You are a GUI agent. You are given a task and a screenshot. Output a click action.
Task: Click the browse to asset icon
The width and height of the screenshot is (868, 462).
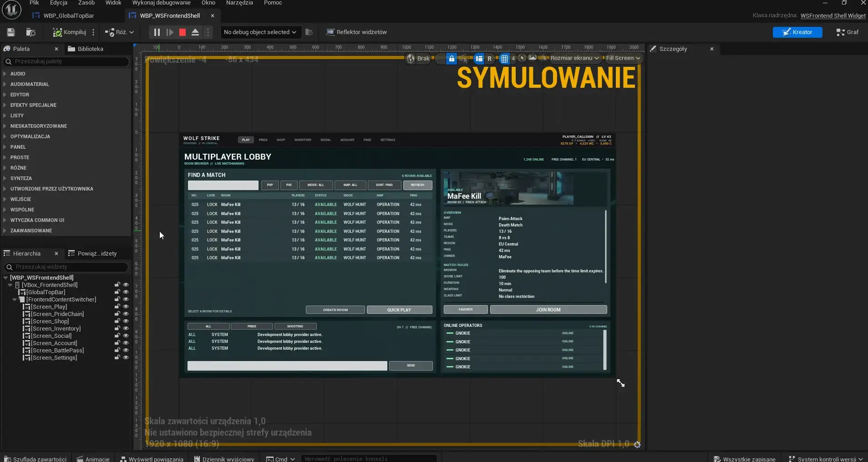coord(31,32)
